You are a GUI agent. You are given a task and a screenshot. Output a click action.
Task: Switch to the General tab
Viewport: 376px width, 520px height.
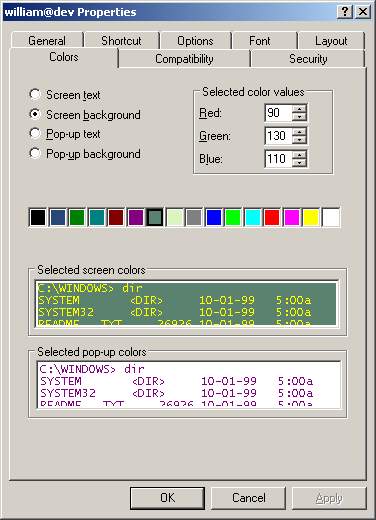pyautogui.click(x=47, y=41)
